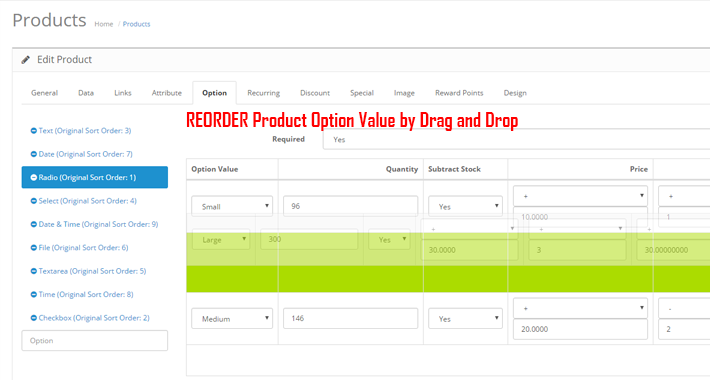
Task: Open the Links tab
Action: 123,93
